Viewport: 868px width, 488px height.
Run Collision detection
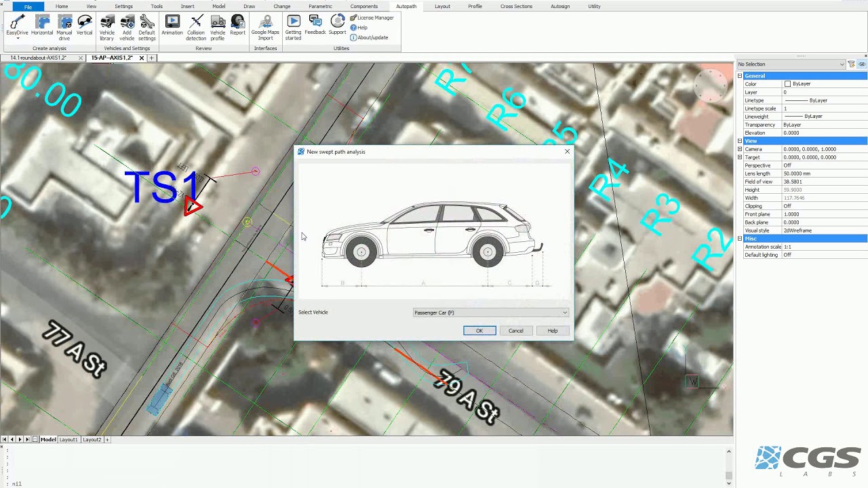pyautogui.click(x=196, y=27)
